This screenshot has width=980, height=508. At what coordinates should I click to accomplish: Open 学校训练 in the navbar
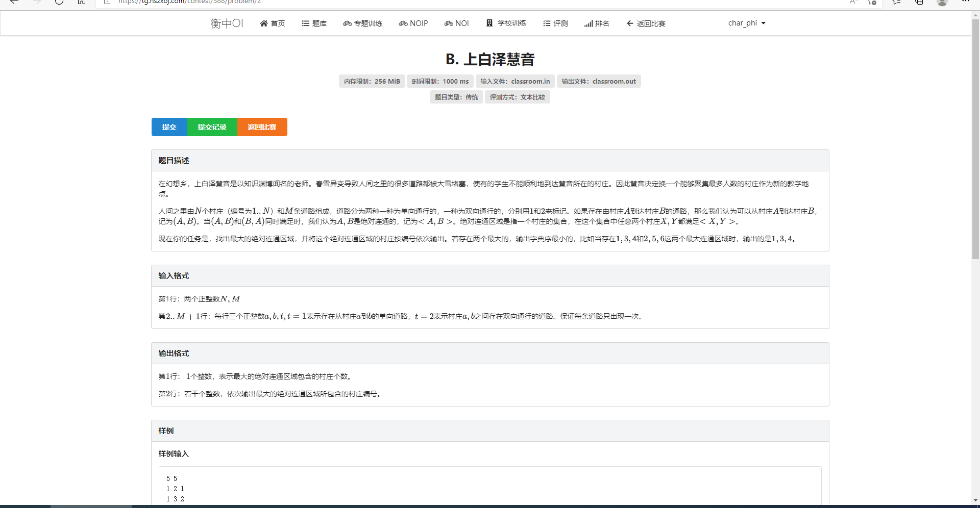coord(506,23)
